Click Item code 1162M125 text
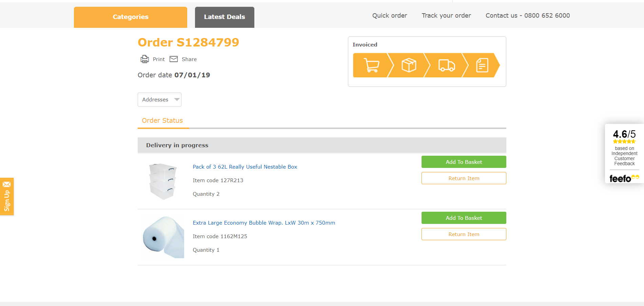The image size is (644, 306). click(220, 236)
